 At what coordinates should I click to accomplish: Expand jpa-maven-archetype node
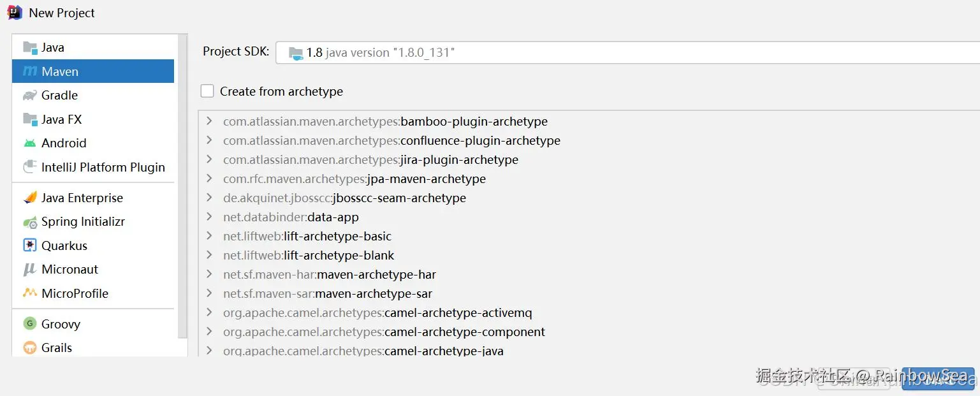click(209, 179)
